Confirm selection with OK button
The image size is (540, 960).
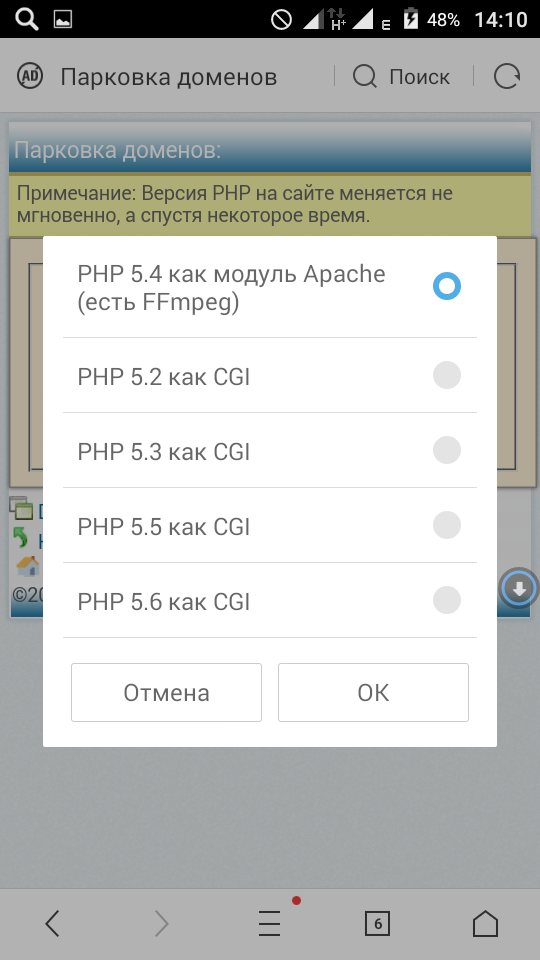click(x=373, y=692)
